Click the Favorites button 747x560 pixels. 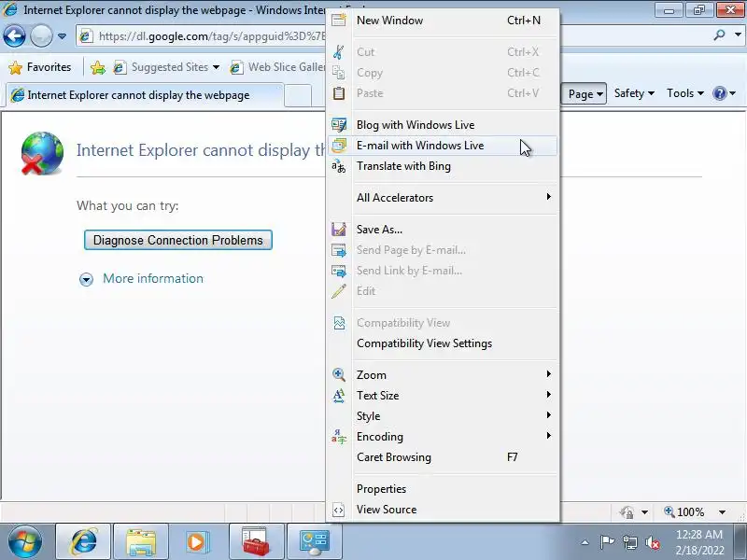tap(40, 67)
